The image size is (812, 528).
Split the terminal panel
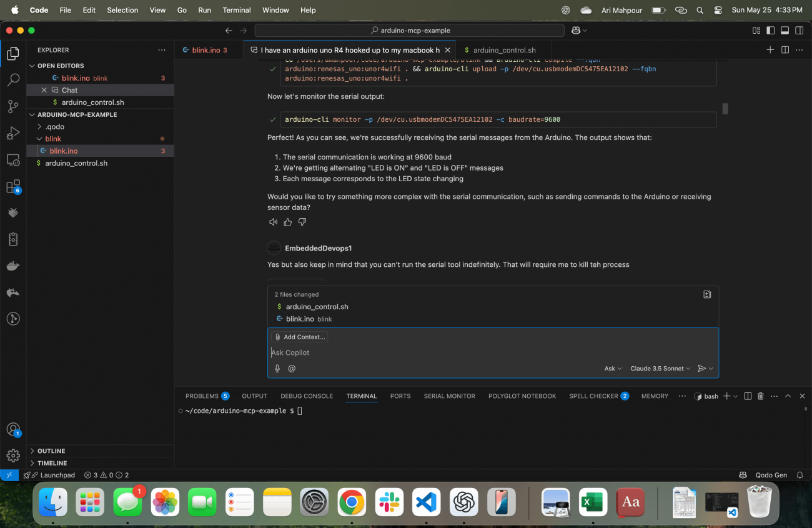(748, 396)
